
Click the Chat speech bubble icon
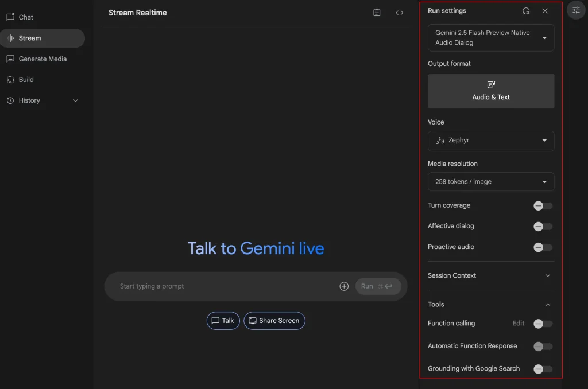tap(10, 17)
